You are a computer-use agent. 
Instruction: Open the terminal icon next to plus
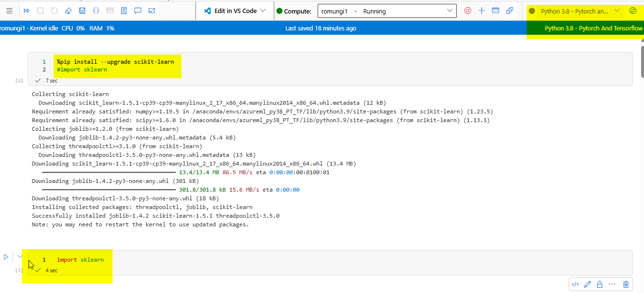tap(495, 11)
